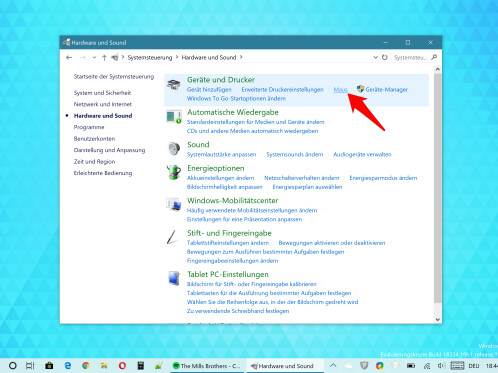Open Task View on the taskbar
Image resolution: width=498 pixels, height=373 pixels.
coord(30,366)
